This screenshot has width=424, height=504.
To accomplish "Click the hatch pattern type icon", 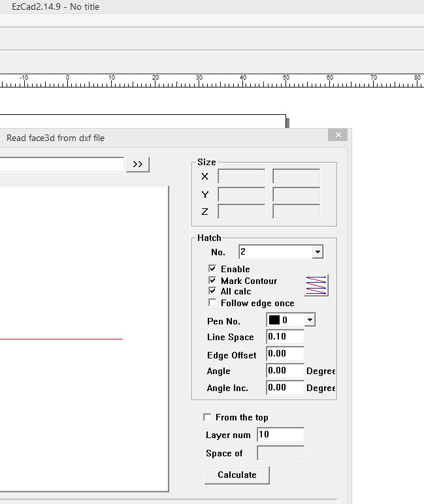I will click(316, 285).
